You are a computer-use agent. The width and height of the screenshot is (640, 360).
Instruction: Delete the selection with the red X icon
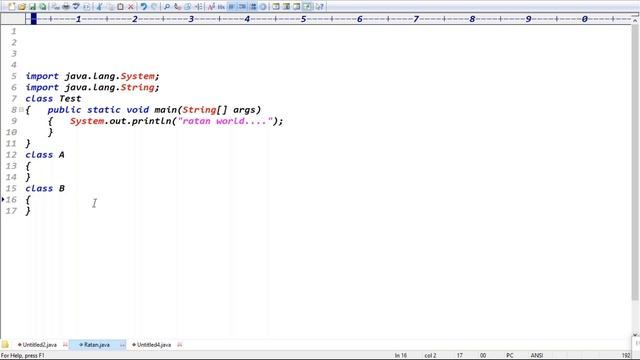coord(131,7)
